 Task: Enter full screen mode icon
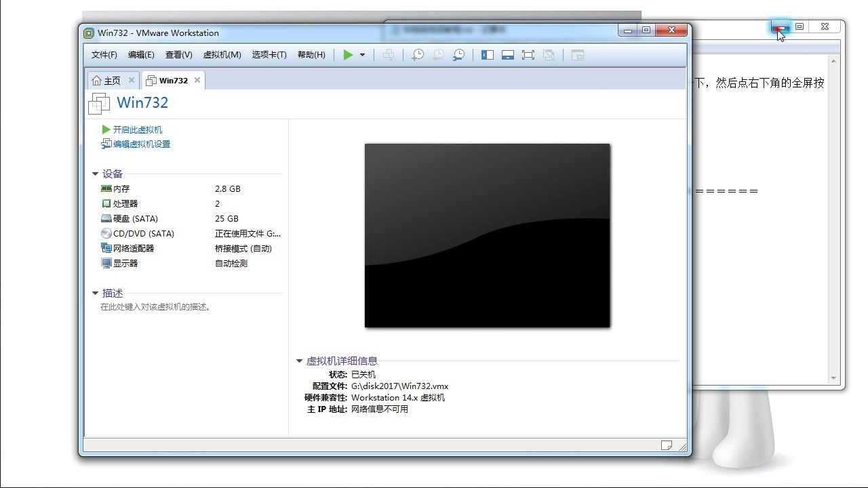[x=528, y=55]
